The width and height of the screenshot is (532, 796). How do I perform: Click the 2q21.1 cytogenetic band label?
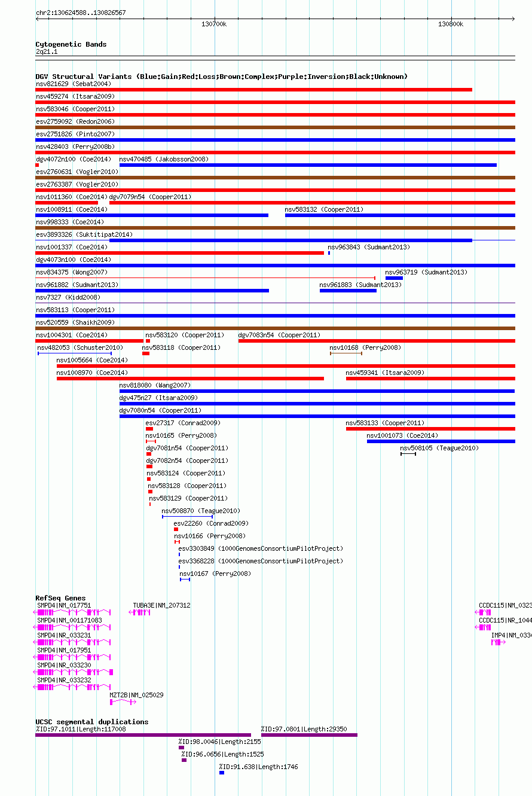click(47, 51)
